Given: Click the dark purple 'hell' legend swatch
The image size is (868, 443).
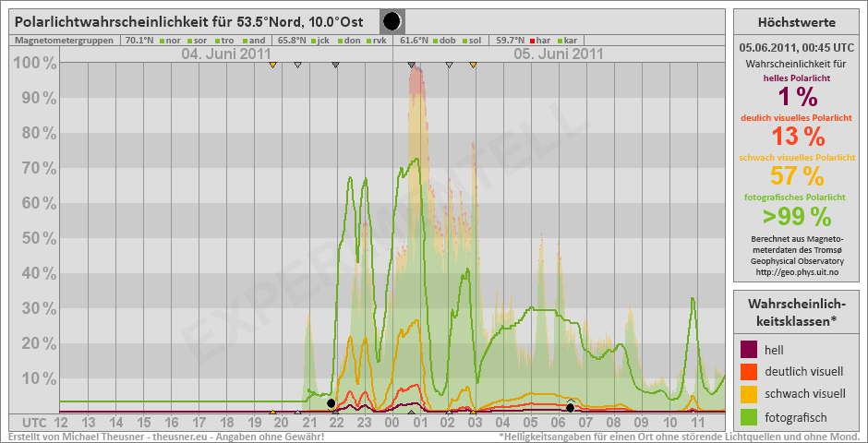Looking at the screenshot, I should 750,349.
